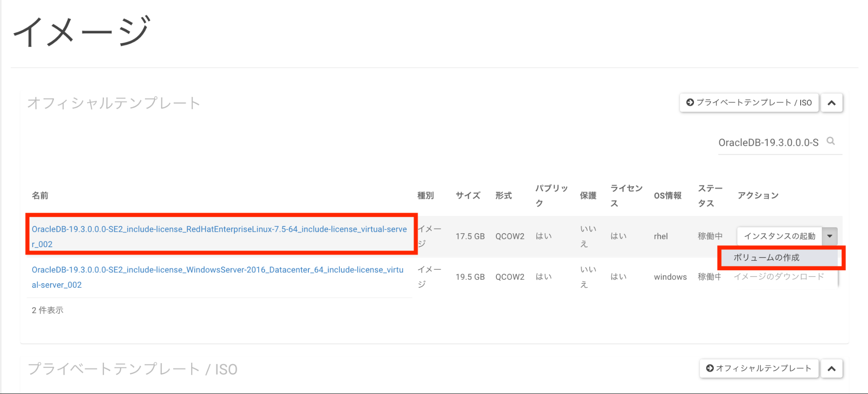This screenshot has width=868, height=394.
Task: Open the WindowsServer-2016 OracleDB image link
Action: pyautogui.click(x=217, y=277)
